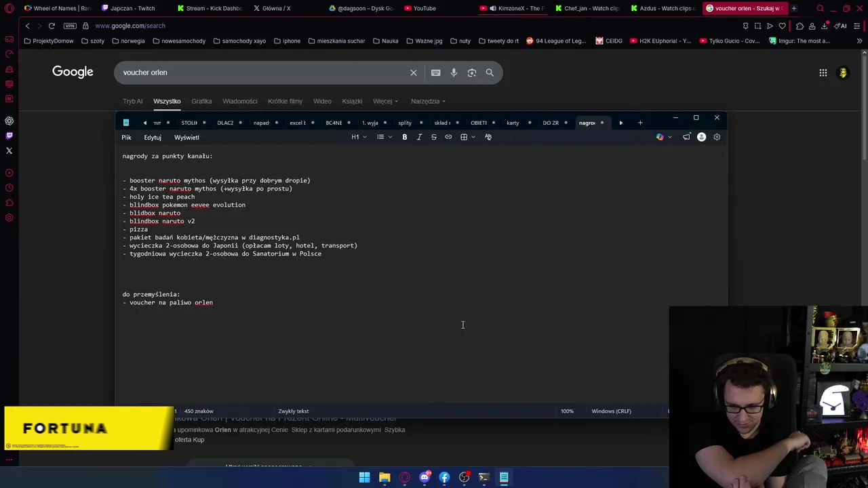Open Google account avatar
Image resolution: width=868 pixels, height=488 pixels.
843,73
